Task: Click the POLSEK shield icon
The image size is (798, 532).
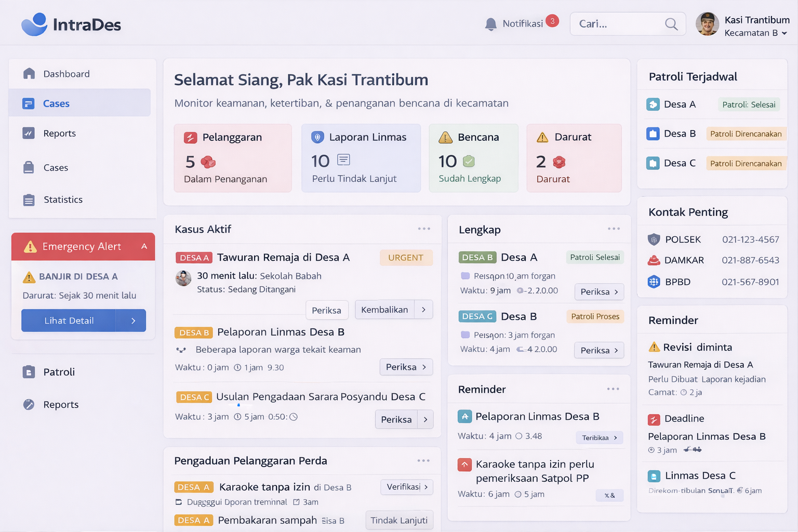Action: (x=654, y=240)
